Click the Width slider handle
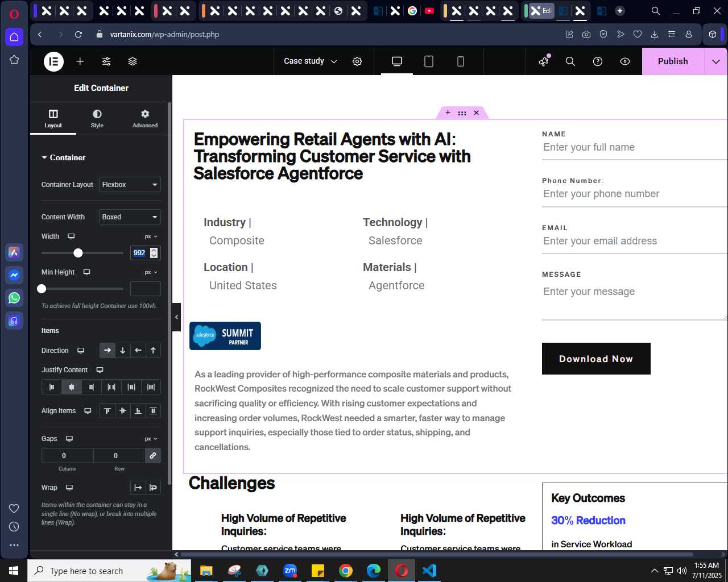Screen dimensions: 728x582 point(78,253)
